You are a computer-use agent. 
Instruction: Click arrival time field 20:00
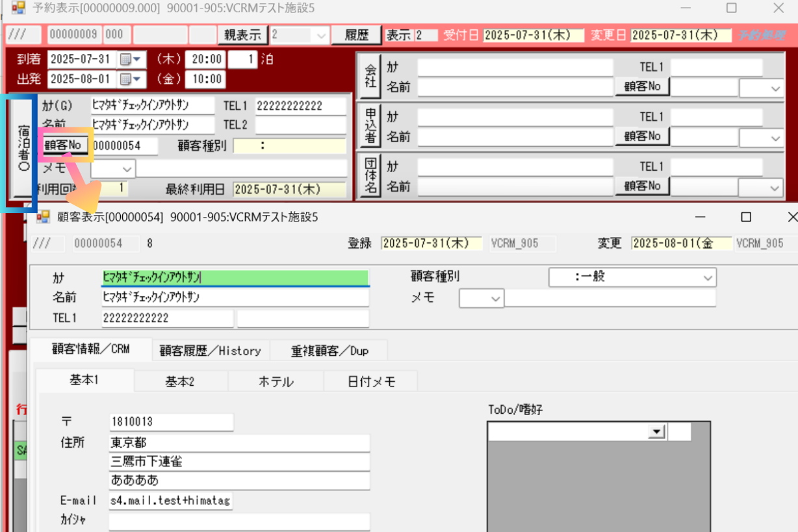pyautogui.click(x=205, y=60)
